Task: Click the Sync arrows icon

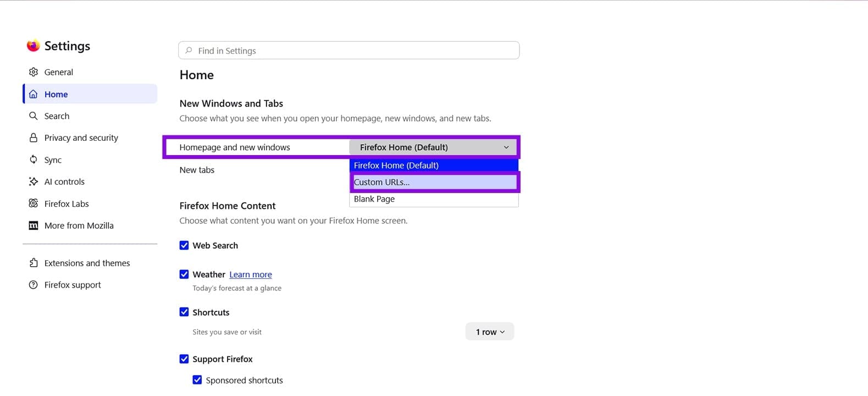Action: (34, 159)
